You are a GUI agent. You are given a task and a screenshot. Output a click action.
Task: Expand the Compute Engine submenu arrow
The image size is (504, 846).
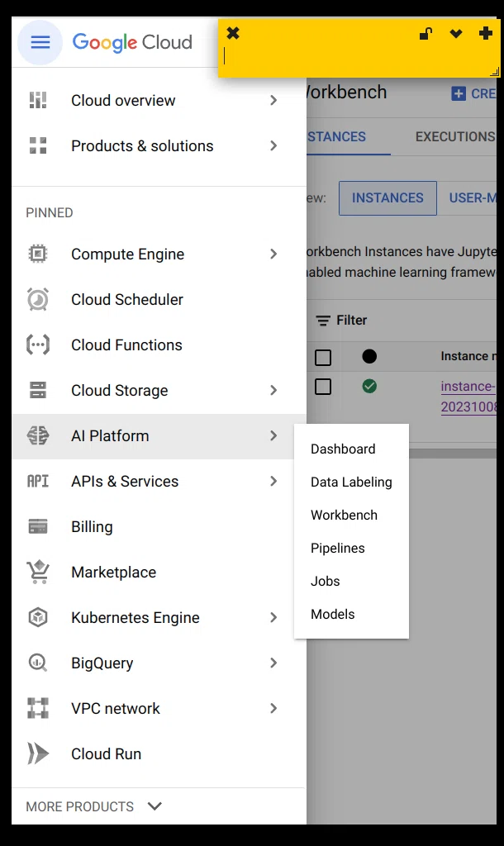[273, 254]
